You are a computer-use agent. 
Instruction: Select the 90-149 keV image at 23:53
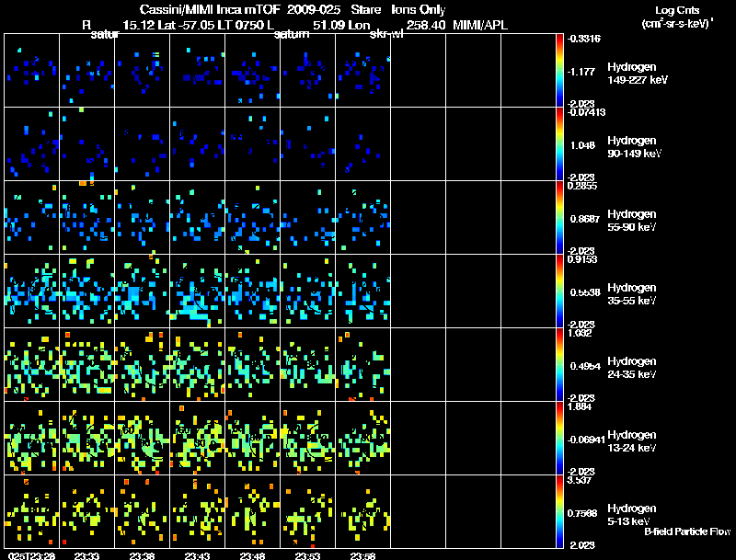click(x=308, y=144)
